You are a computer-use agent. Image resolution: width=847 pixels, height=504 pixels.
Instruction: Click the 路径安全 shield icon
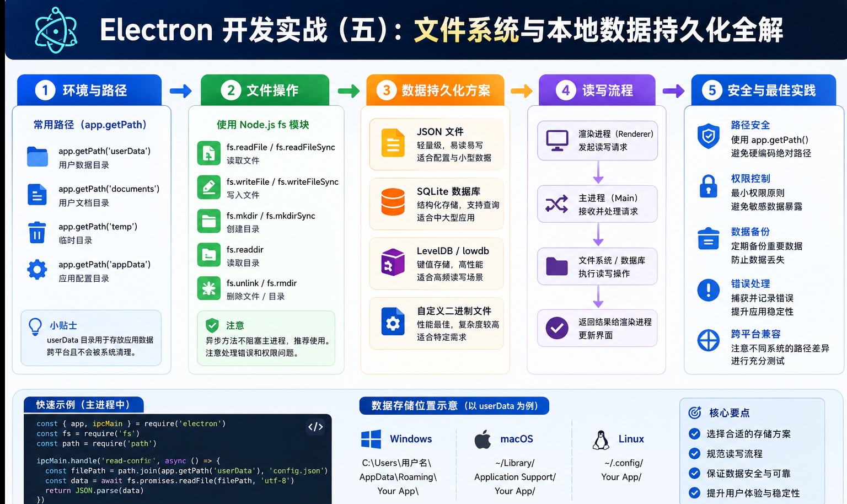pyautogui.click(x=709, y=136)
